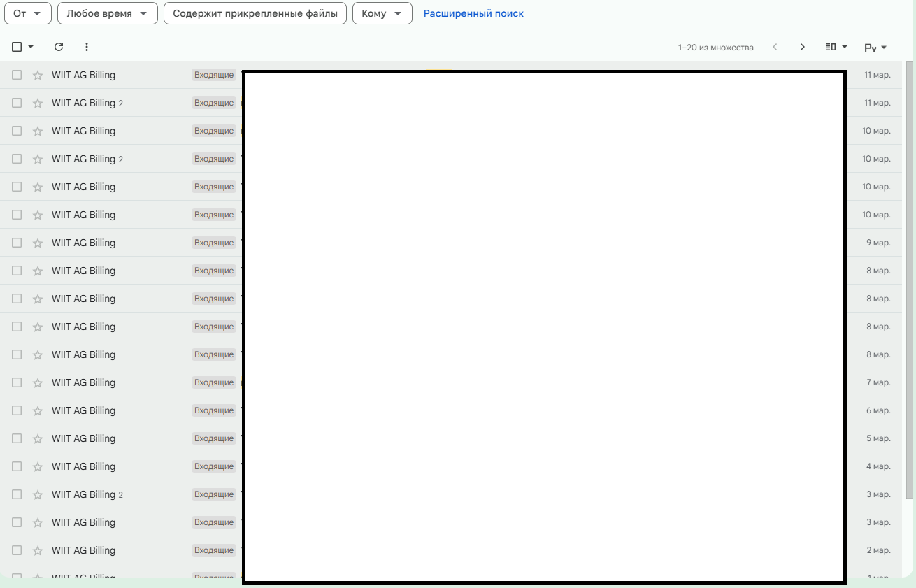Viewport: 916px width, 588px height.
Task: Star the 9 мар. WIIT AG Billing email
Action: point(38,243)
